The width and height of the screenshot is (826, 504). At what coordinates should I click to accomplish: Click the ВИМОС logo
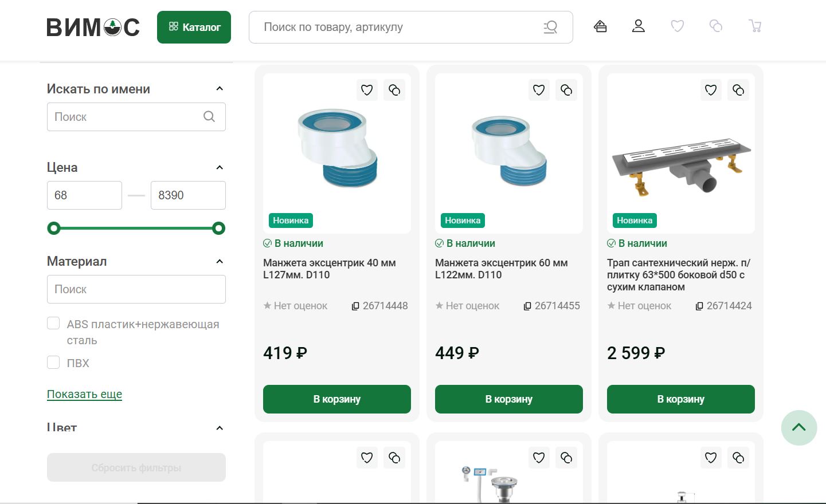tap(93, 27)
